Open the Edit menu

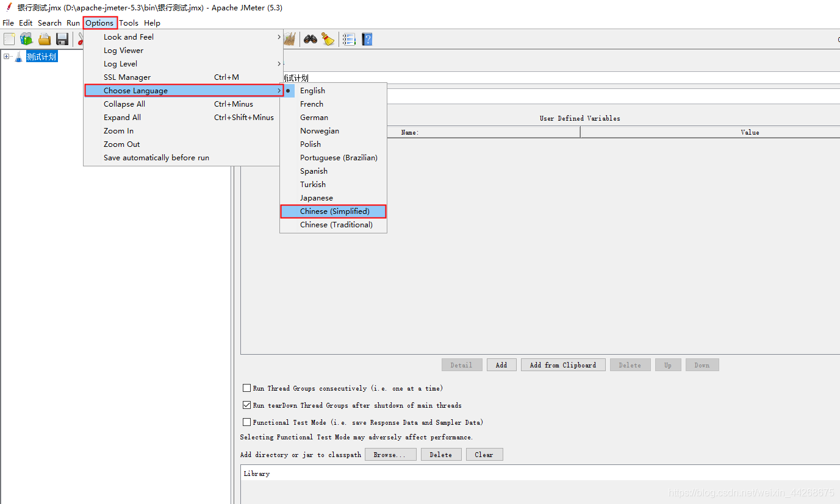click(x=26, y=23)
